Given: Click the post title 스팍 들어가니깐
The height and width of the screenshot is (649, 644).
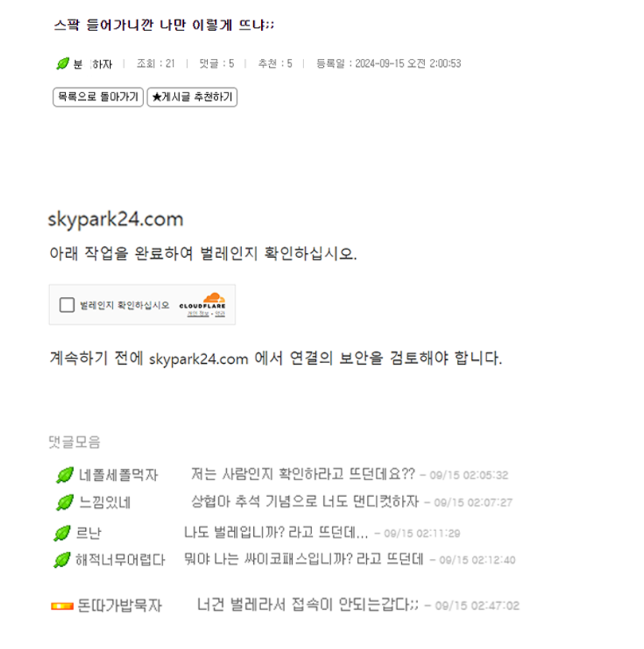Looking at the screenshot, I should click(164, 25).
